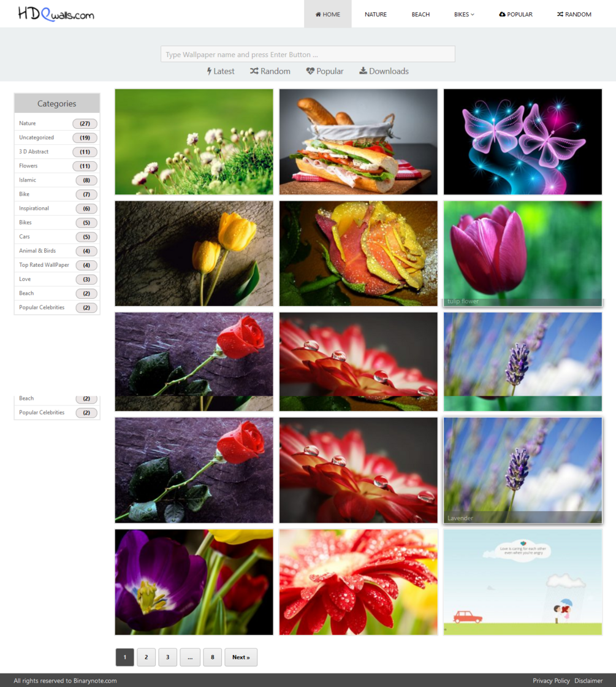Open the Cars category
The width and height of the screenshot is (616, 687).
(x=25, y=237)
